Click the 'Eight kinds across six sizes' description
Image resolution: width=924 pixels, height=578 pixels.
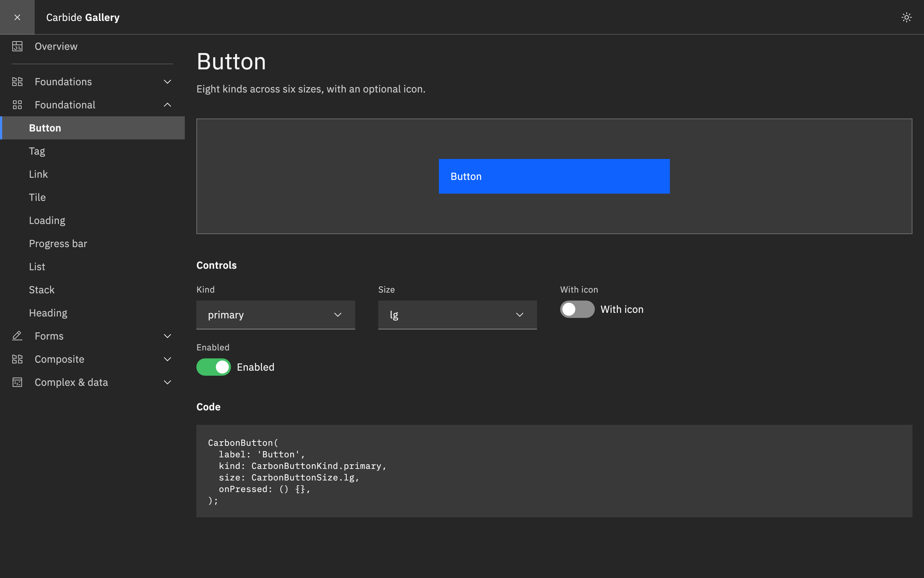311,89
